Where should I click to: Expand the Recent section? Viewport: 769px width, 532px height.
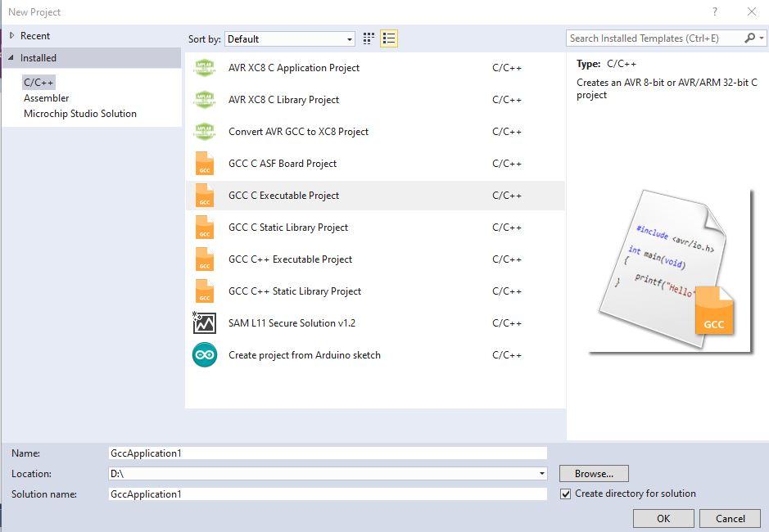(12, 35)
